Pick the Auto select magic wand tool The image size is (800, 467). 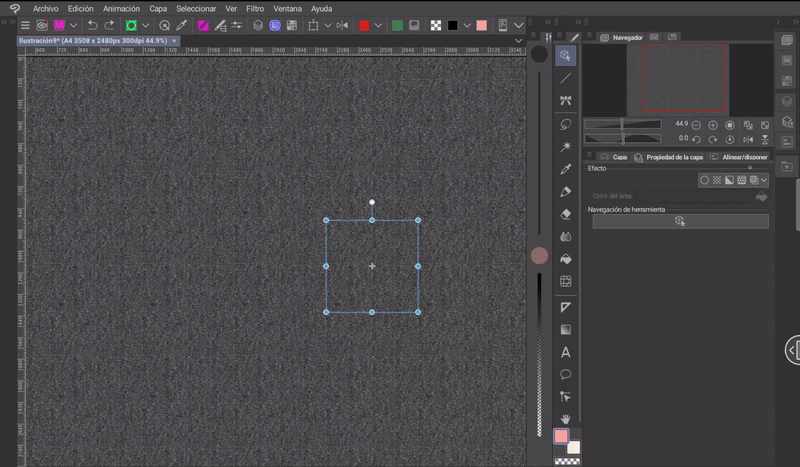point(566,146)
